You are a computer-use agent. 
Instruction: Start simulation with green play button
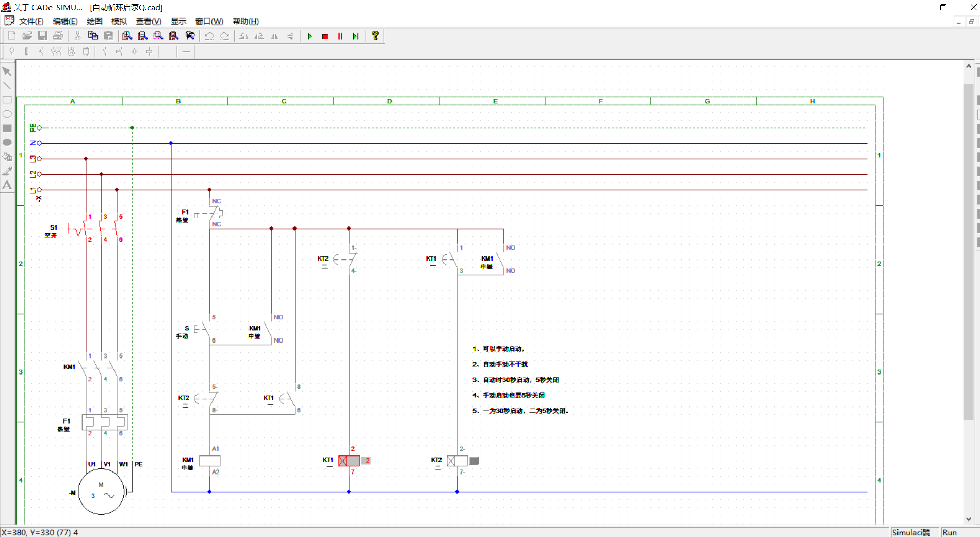coord(309,36)
